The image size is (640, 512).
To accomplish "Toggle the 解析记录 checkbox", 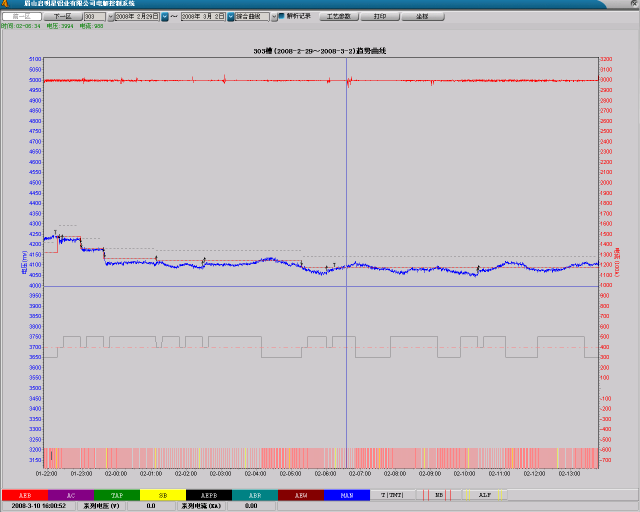I will (281, 17).
